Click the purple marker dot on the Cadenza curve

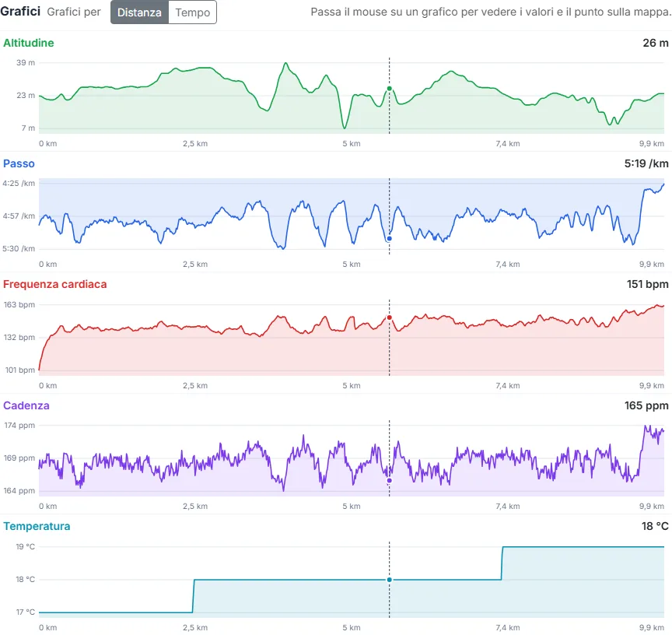(x=389, y=481)
